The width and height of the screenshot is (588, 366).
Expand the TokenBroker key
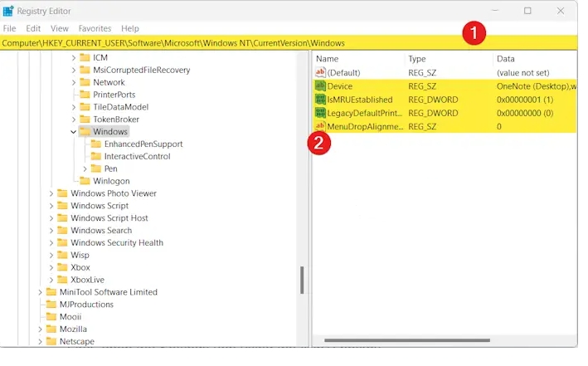click(74, 120)
